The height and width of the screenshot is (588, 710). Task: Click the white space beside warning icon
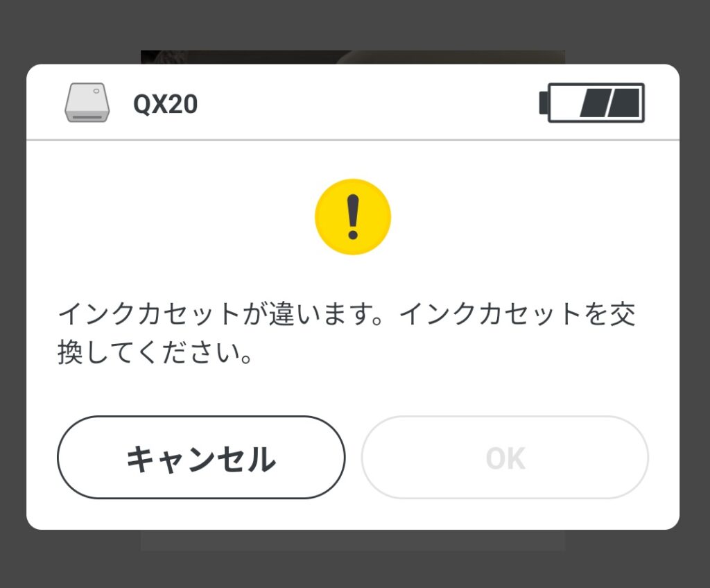(x=521, y=217)
